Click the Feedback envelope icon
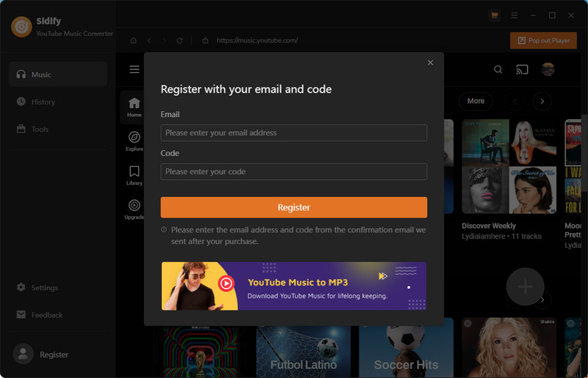 [x=21, y=315]
